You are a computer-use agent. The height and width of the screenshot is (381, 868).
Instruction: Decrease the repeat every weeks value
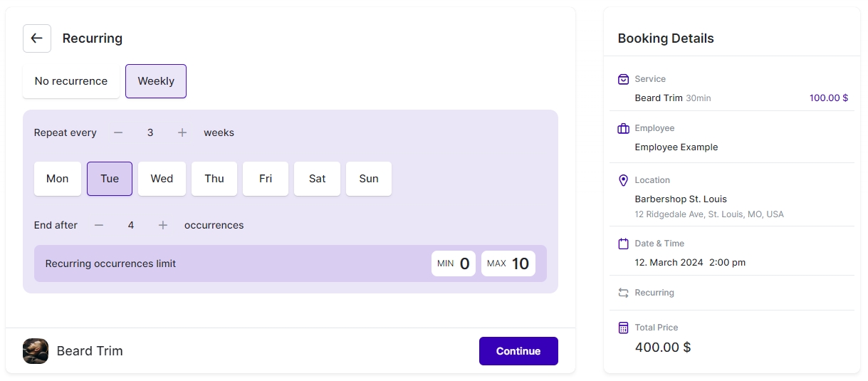pyautogui.click(x=118, y=132)
